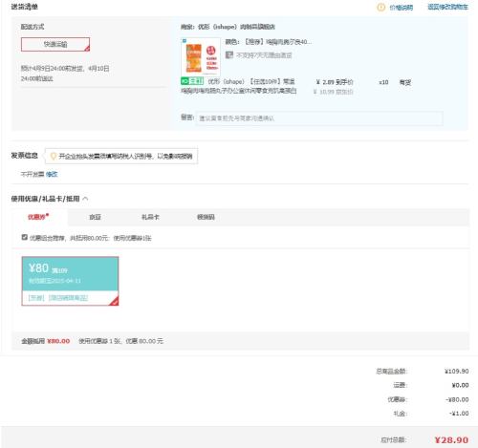Click the small blue tag on product image
The height and width of the screenshot is (448, 478).
tap(185, 41)
